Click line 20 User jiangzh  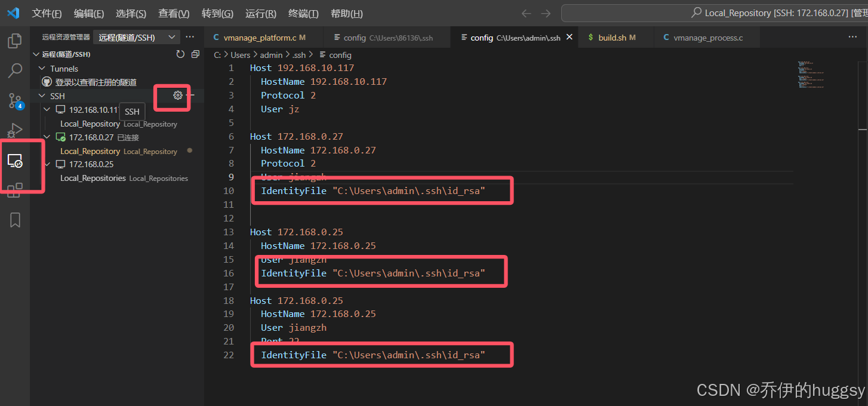[x=294, y=327]
